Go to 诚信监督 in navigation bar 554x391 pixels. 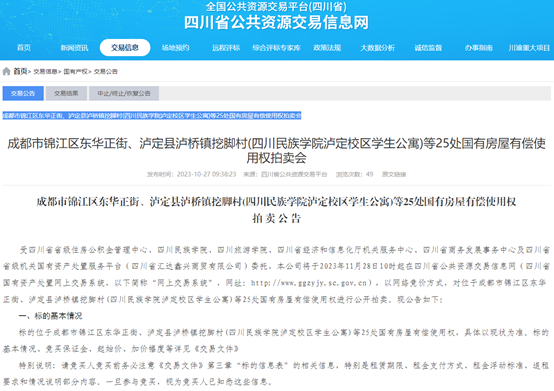(428, 48)
